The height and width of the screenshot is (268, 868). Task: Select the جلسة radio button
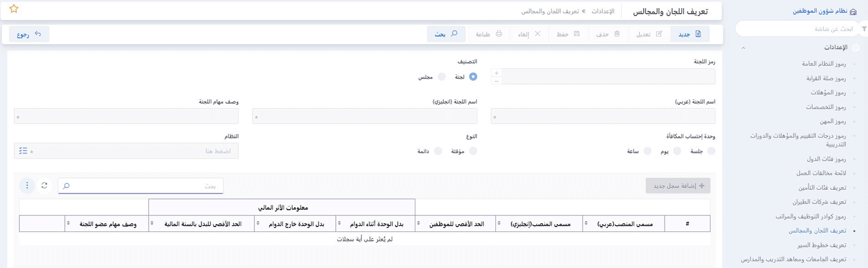(x=711, y=151)
